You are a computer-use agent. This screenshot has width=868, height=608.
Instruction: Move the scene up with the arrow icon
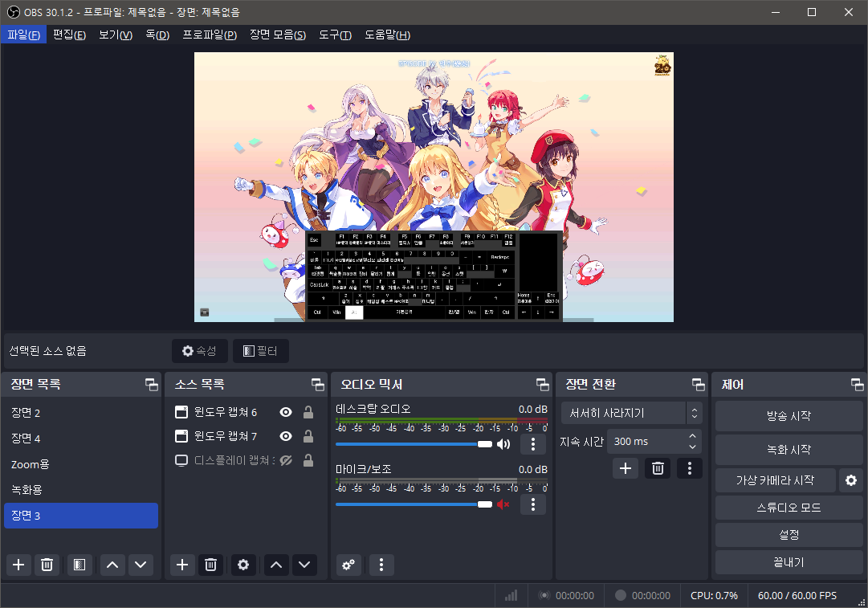click(112, 565)
